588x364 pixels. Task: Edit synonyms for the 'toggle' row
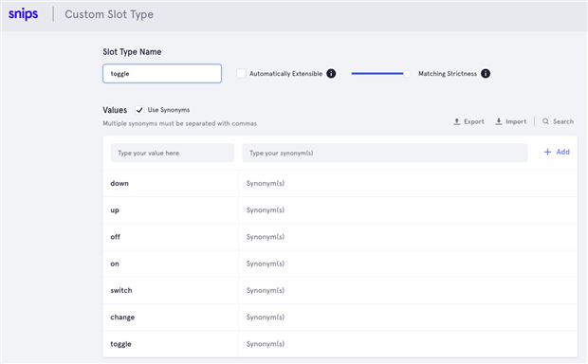click(266, 344)
